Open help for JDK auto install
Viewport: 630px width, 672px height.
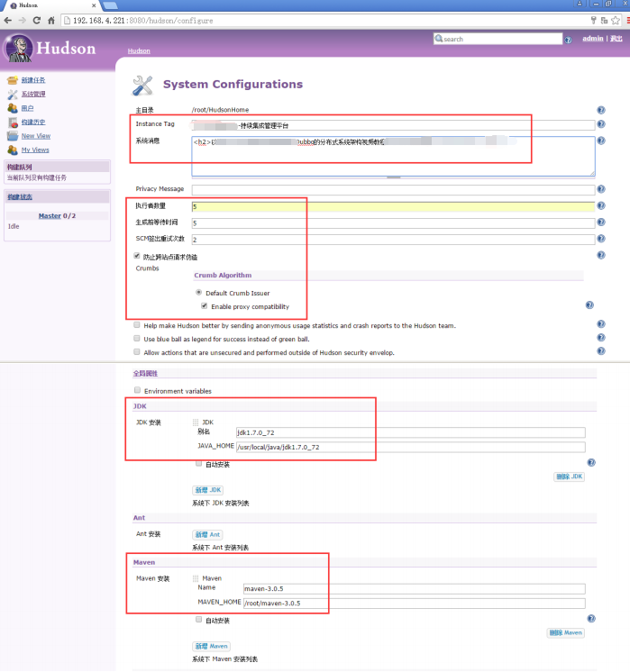point(591,462)
